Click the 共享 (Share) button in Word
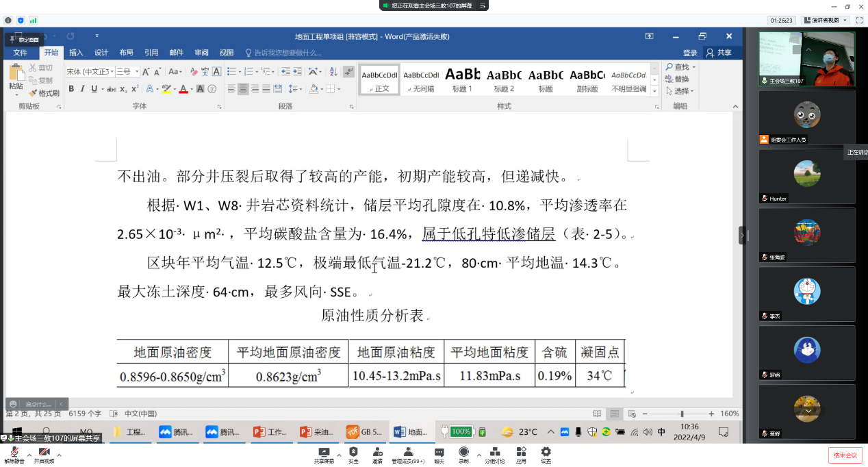 point(719,53)
